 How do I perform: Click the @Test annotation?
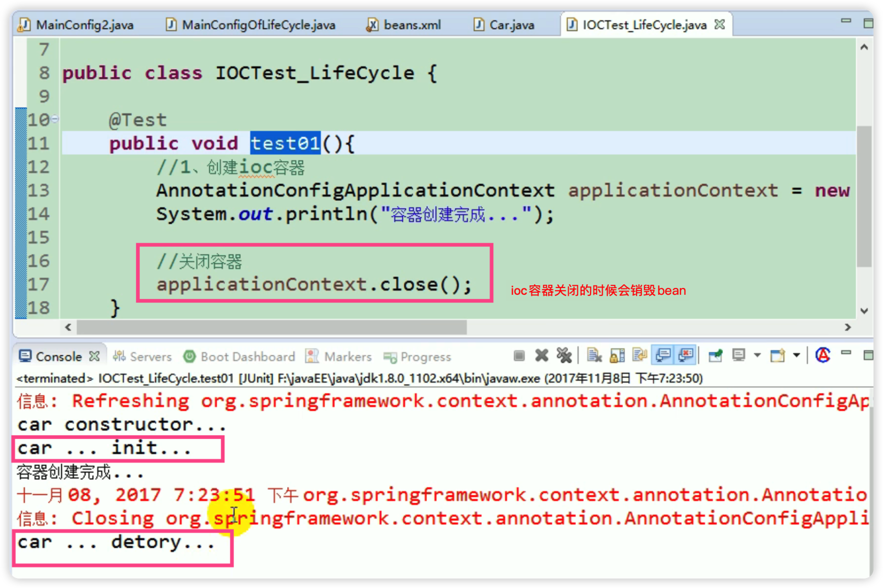(x=138, y=120)
